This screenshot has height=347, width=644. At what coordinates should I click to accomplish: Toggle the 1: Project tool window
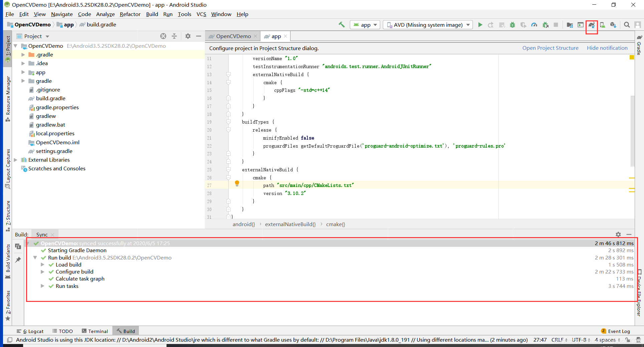point(8,48)
